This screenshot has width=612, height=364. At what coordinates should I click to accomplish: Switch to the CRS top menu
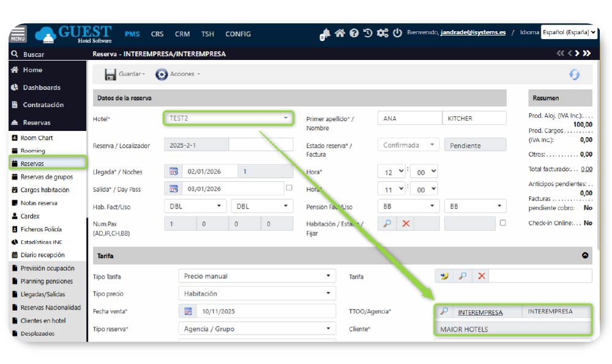[x=157, y=34]
